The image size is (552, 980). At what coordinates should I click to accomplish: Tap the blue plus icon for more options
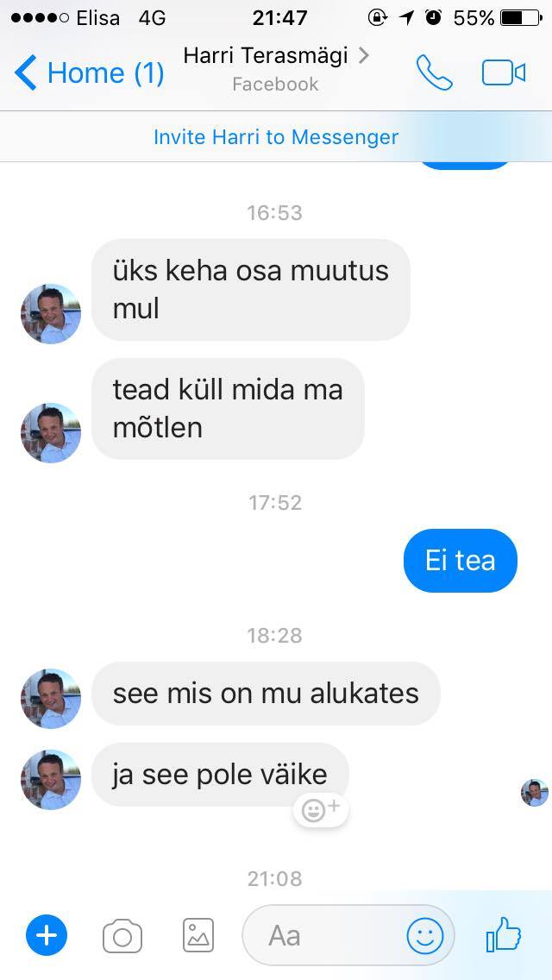47,936
